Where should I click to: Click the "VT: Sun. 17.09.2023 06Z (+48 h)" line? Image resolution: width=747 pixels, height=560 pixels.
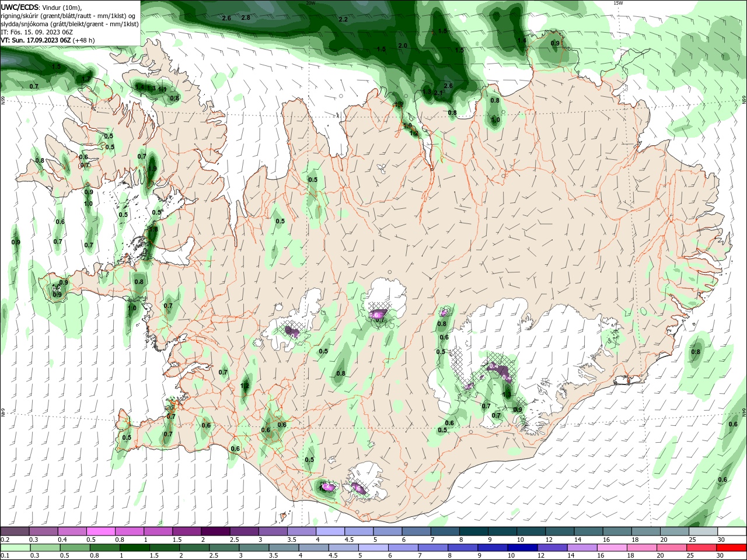[x=47, y=40]
